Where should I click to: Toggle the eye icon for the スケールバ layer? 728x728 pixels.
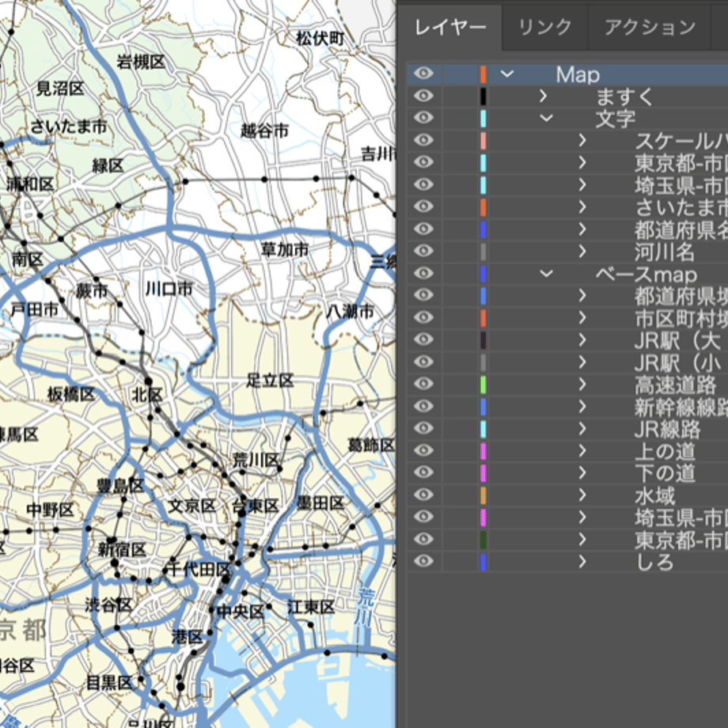point(423,140)
